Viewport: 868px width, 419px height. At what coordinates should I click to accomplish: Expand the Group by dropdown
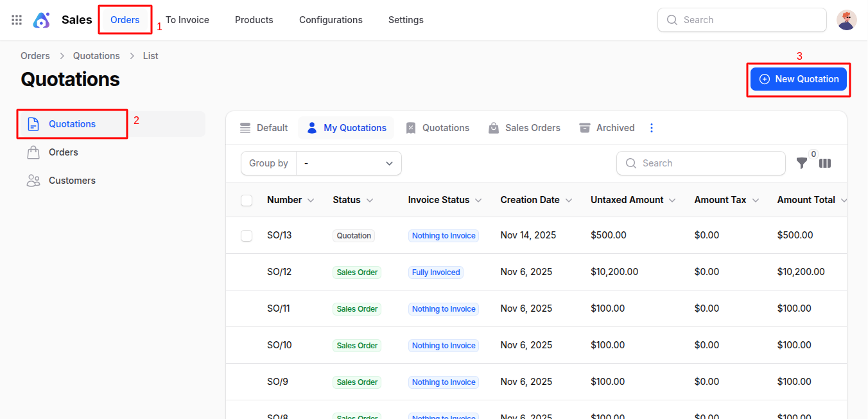coord(349,163)
